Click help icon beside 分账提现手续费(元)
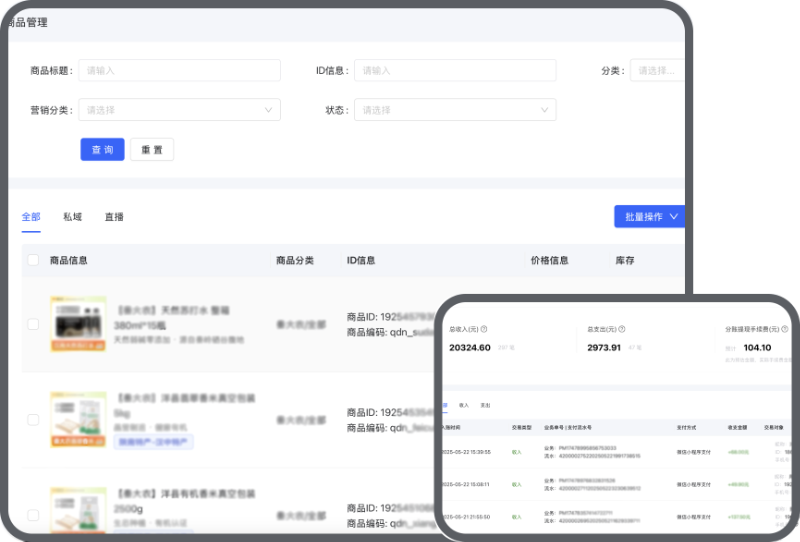 point(785,329)
